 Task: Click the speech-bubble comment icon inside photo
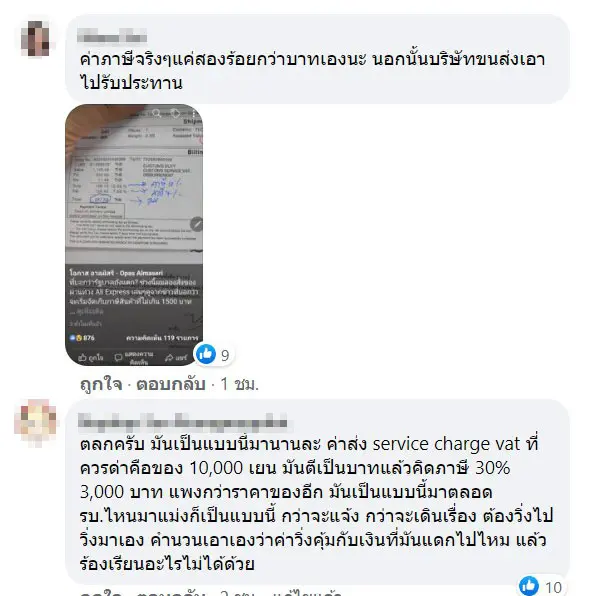[x=118, y=358]
